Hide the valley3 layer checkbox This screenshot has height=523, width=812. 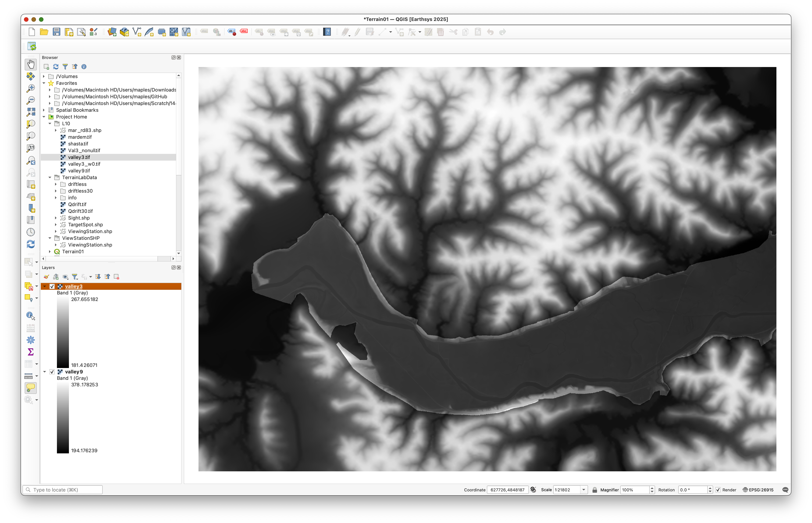(52, 286)
